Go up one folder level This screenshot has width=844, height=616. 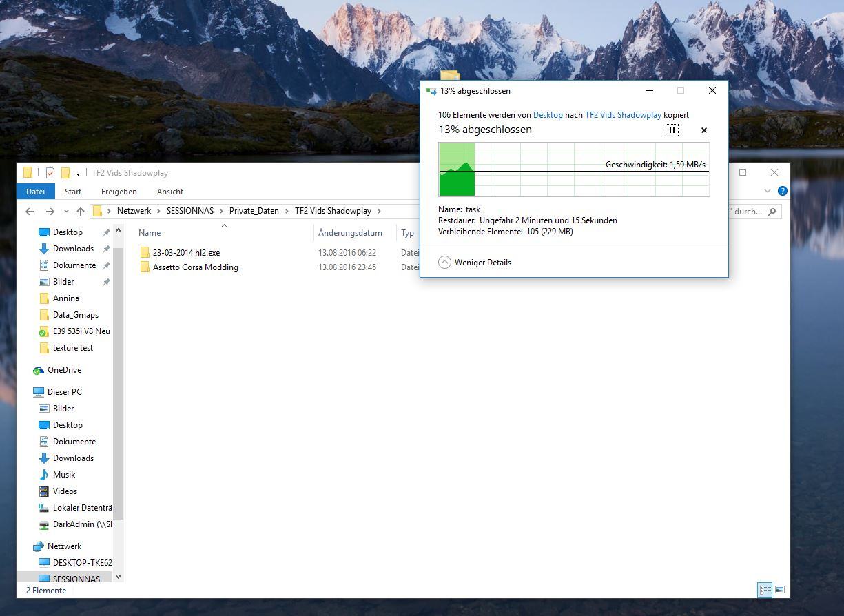tap(81, 212)
